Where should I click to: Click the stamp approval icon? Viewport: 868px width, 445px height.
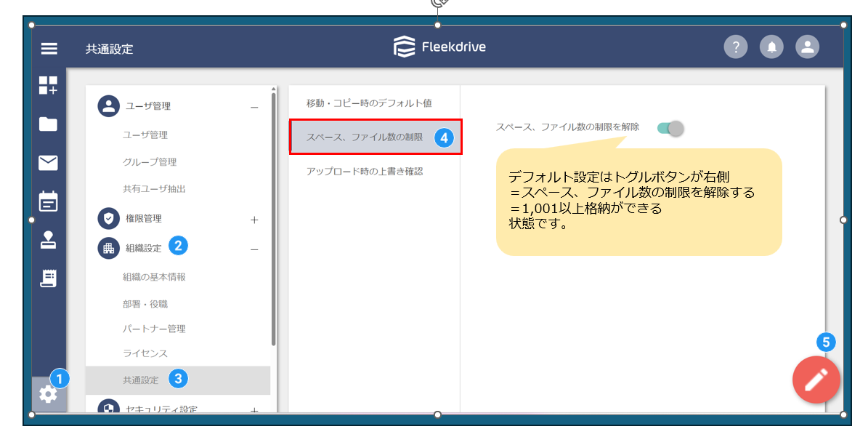[48, 241]
